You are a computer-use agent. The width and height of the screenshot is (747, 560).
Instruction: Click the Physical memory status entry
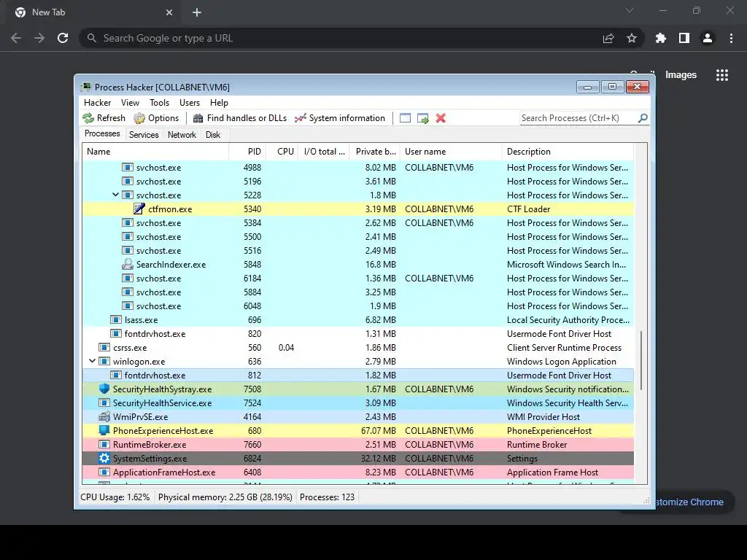click(x=225, y=497)
